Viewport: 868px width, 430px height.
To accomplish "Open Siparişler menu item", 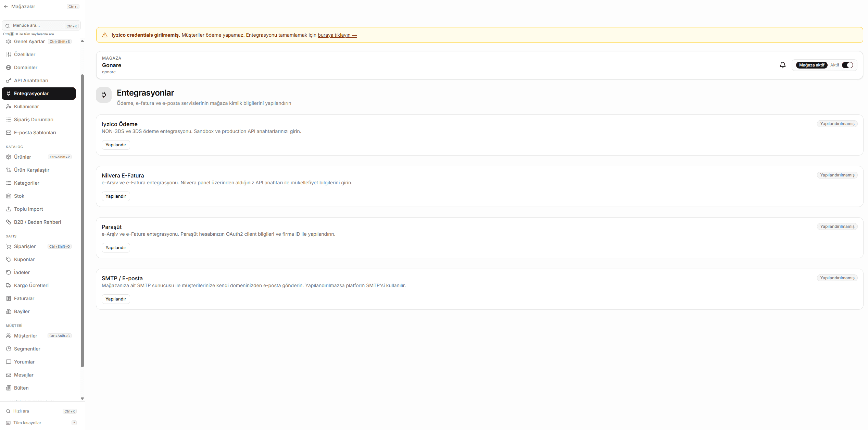I will (x=39, y=246).
